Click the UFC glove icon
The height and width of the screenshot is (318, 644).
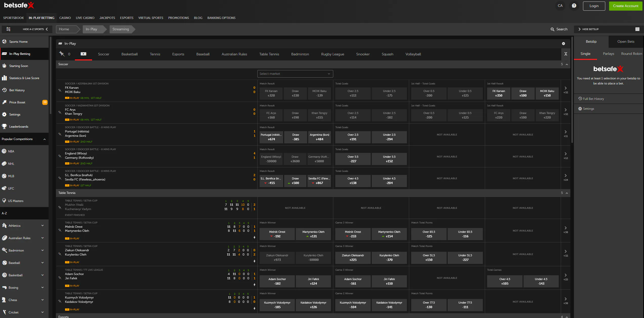tap(4, 188)
